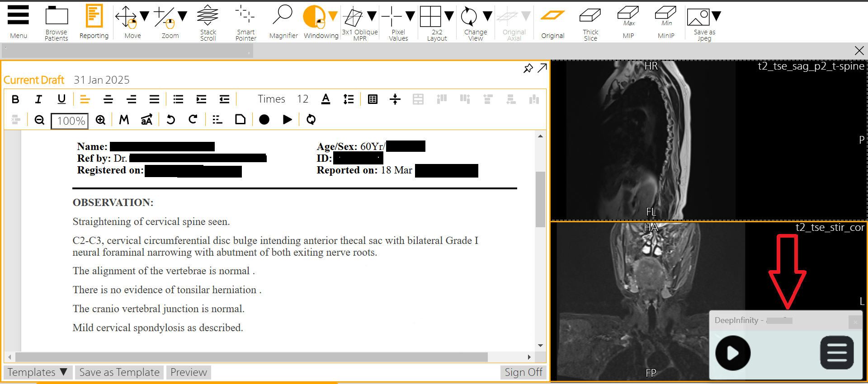Click the 100% zoom level field

coord(70,121)
